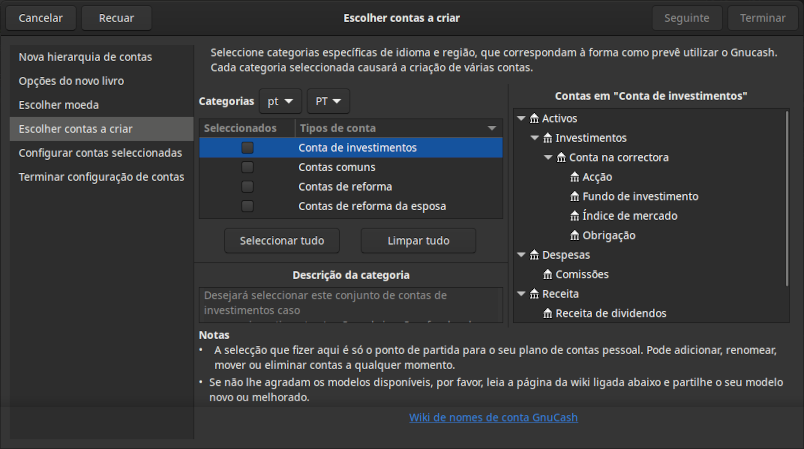This screenshot has width=804, height=449.
Task: Open the Wiki de nomes de conta GnuCash link
Action: point(493,417)
